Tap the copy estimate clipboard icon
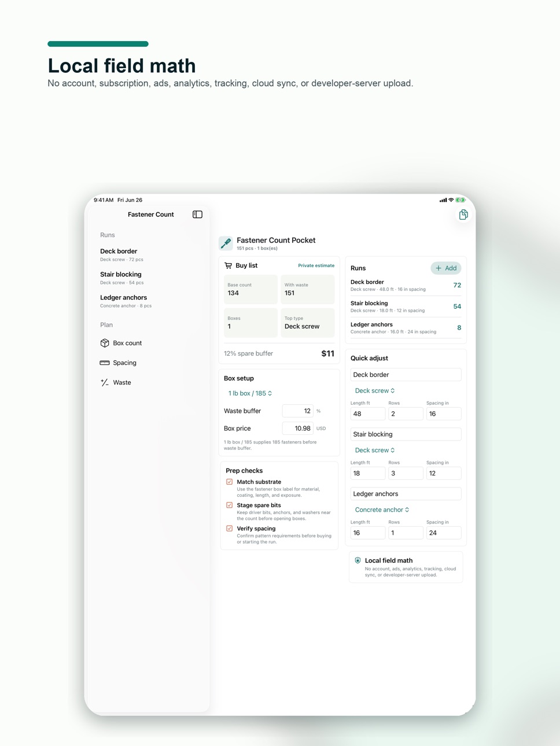This screenshot has width=560, height=746. (x=463, y=215)
